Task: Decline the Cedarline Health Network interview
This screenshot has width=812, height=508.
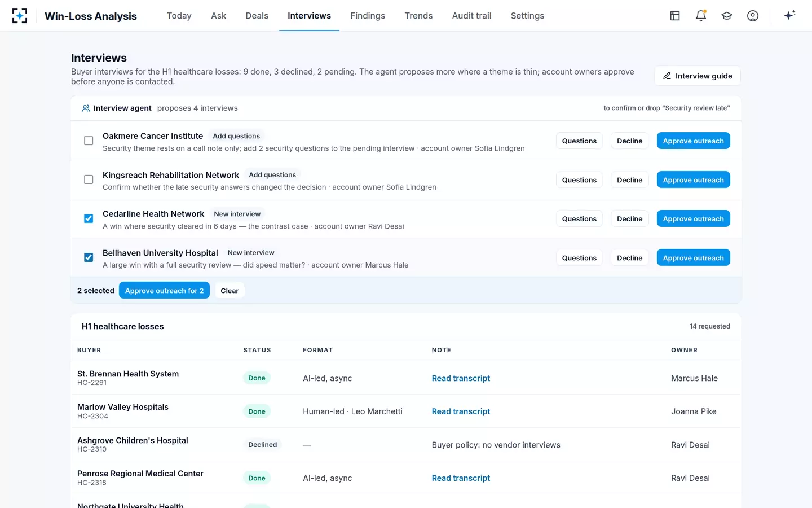Action: [630, 218]
